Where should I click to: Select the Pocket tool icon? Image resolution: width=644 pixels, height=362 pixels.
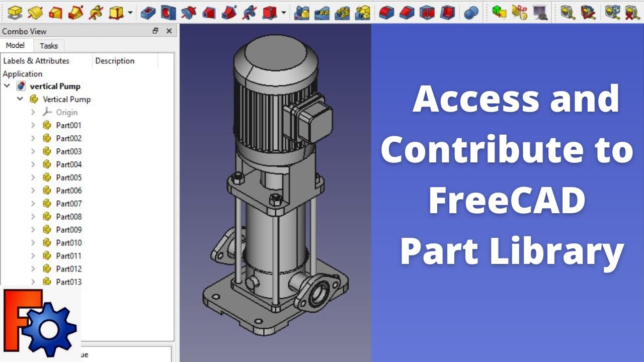click(148, 12)
